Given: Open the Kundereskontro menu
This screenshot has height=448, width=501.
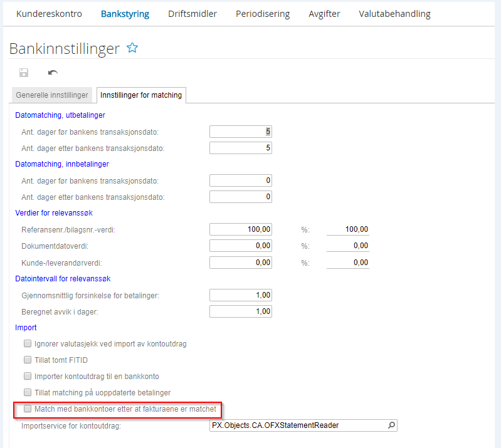Looking at the screenshot, I should tap(49, 14).
